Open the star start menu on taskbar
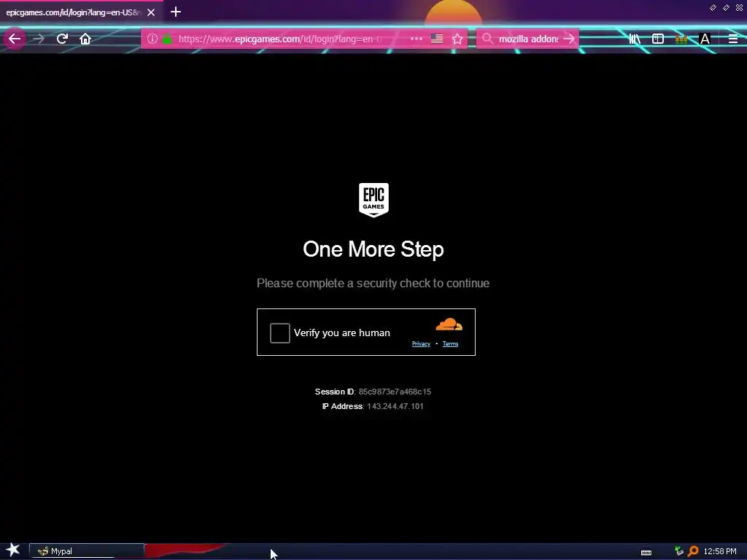747x560 pixels. click(x=13, y=551)
